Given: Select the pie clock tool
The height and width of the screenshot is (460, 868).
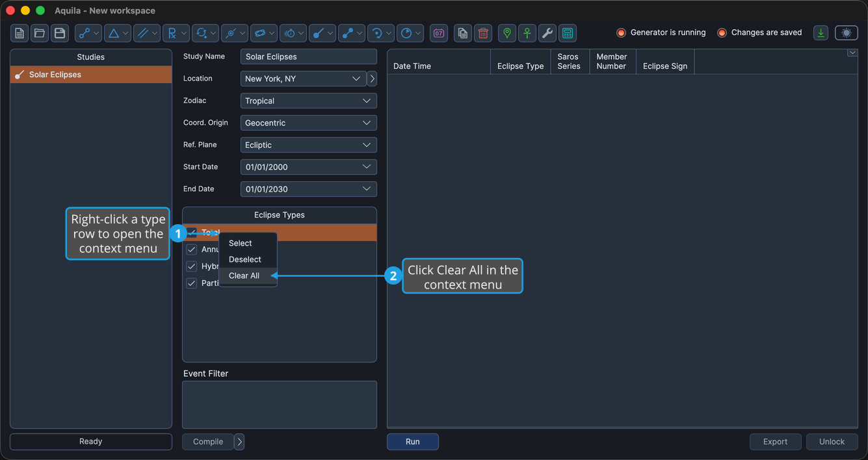Looking at the screenshot, I should point(410,33).
